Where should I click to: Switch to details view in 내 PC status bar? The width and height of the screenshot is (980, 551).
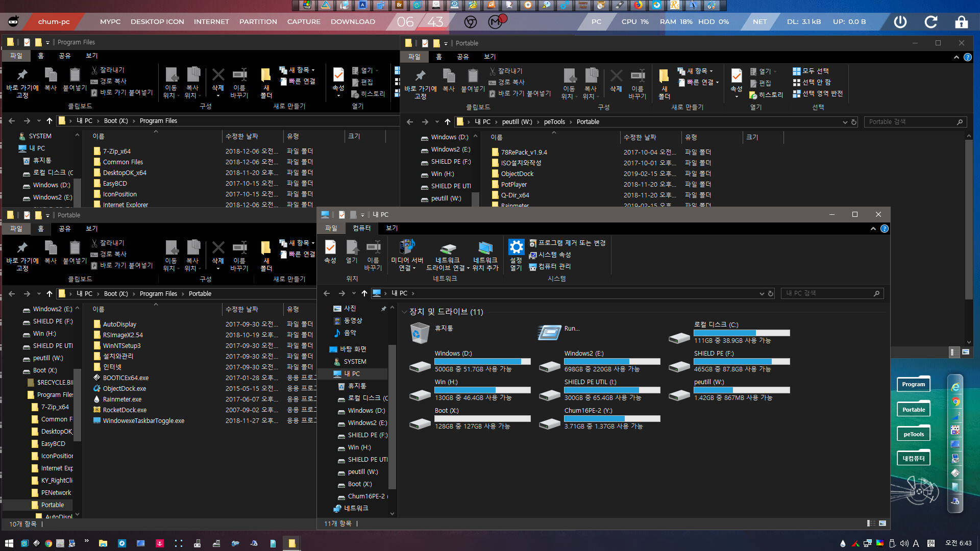[871, 523]
